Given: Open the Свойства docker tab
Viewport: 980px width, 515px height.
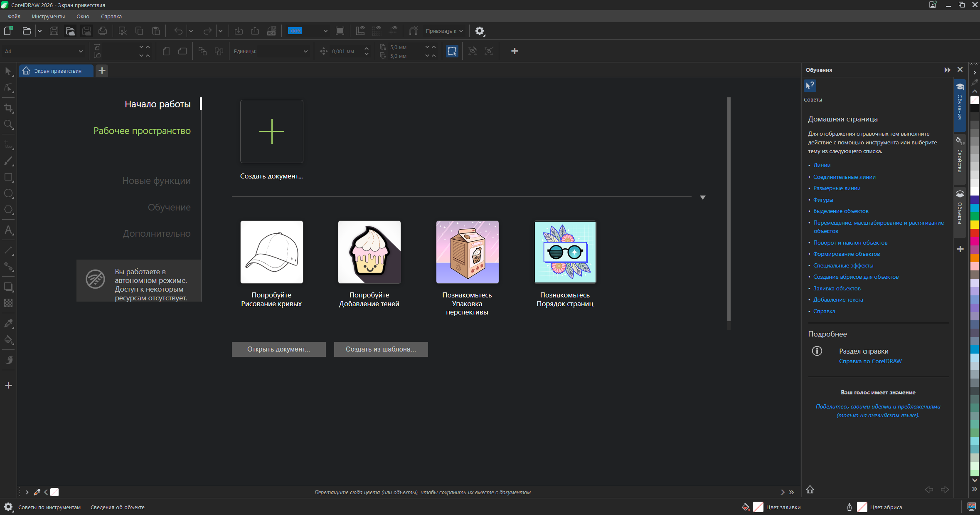Looking at the screenshot, I should coord(960,159).
